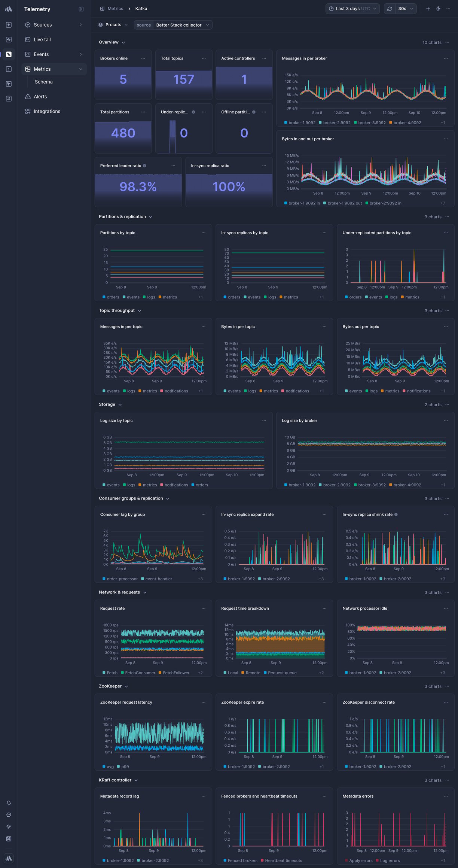The height and width of the screenshot is (868, 458).
Task: Open Integrations in sidebar
Action: (54, 111)
